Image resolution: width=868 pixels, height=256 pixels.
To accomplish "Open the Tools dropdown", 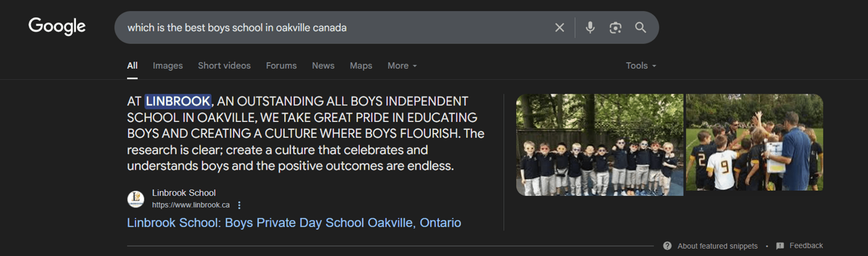I will click(x=640, y=66).
